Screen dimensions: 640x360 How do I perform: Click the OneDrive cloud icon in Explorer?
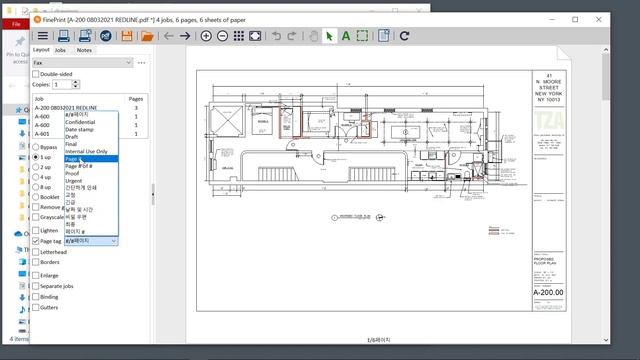[x=18, y=234]
